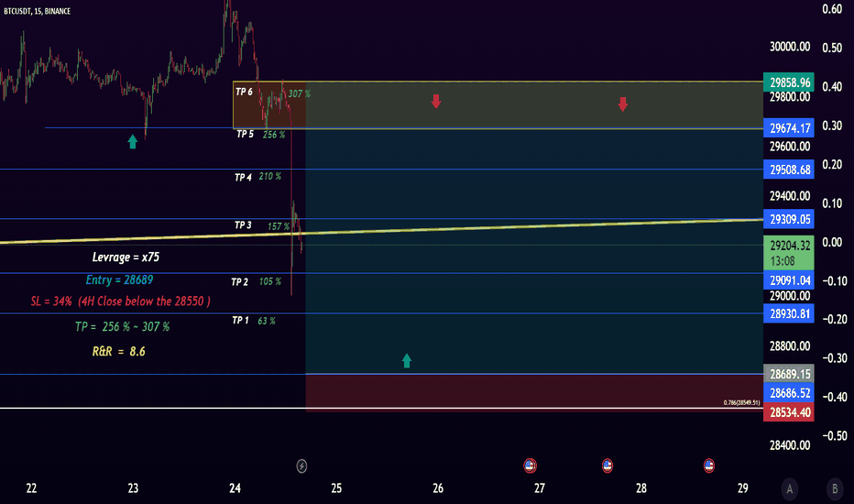
Task: Click the 29858.96 green price label
Action: pos(789,82)
